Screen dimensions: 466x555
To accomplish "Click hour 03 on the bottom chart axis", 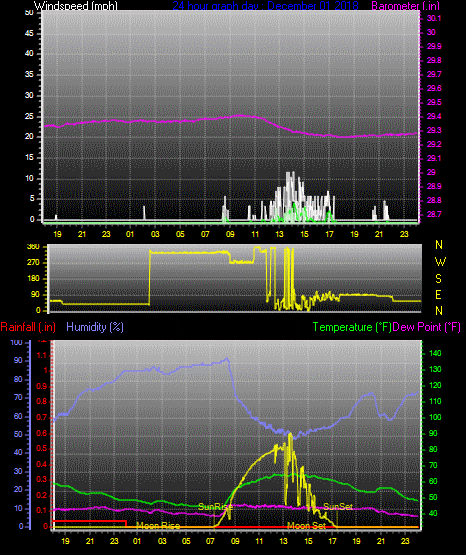I will coord(162,541).
